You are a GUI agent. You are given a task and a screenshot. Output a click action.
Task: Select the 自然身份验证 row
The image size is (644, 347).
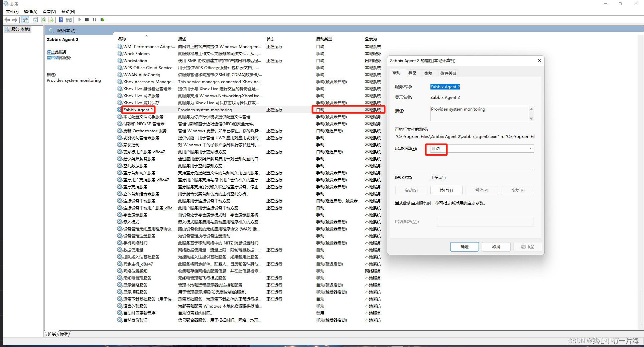pos(251,320)
